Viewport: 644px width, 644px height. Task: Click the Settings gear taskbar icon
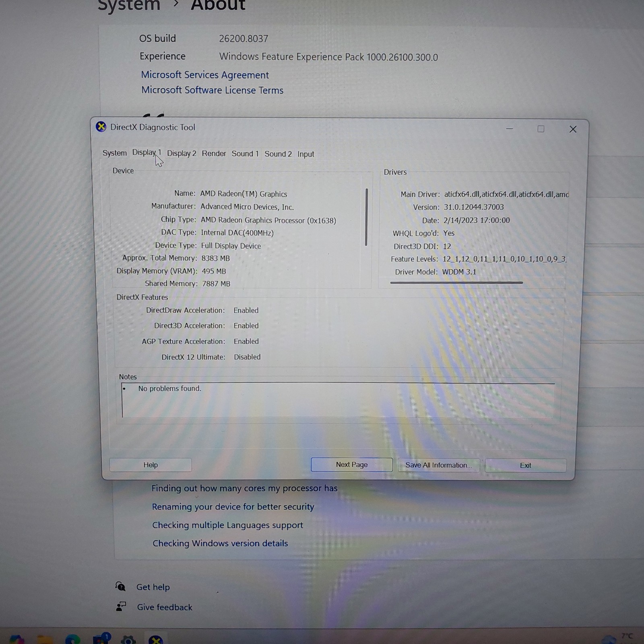point(128,640)
